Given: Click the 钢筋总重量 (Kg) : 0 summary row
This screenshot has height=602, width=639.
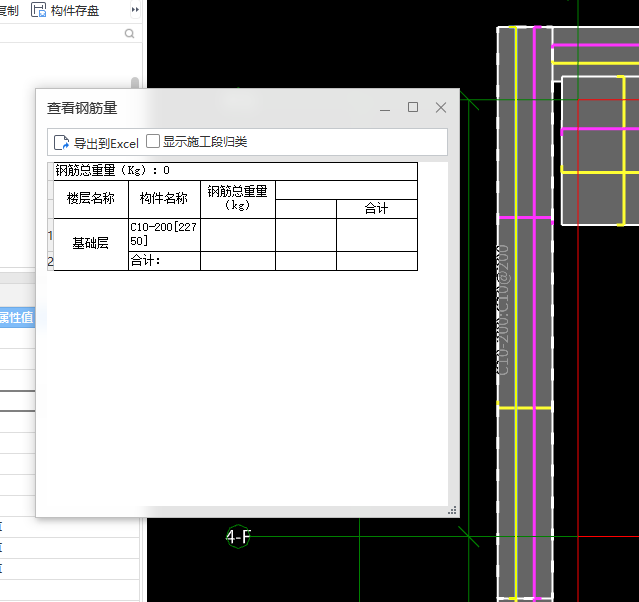Looking at the screenshot, I should pyautogui.click(x=236, y=171).
